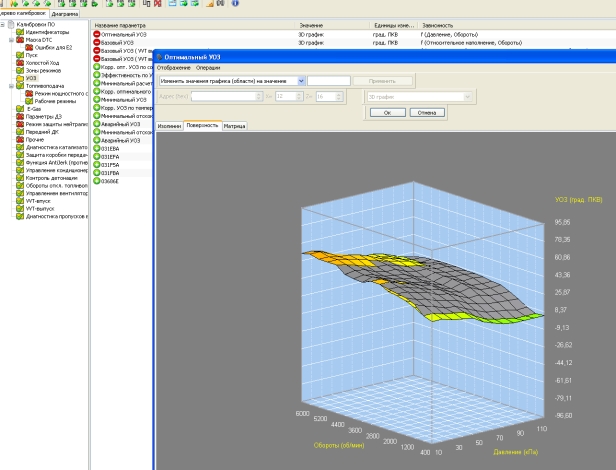Image resolution: width=616 pixels, height=470 pixels.
Task: Click the icon next to the E-Gas tree item
Action: click(20, 108)
